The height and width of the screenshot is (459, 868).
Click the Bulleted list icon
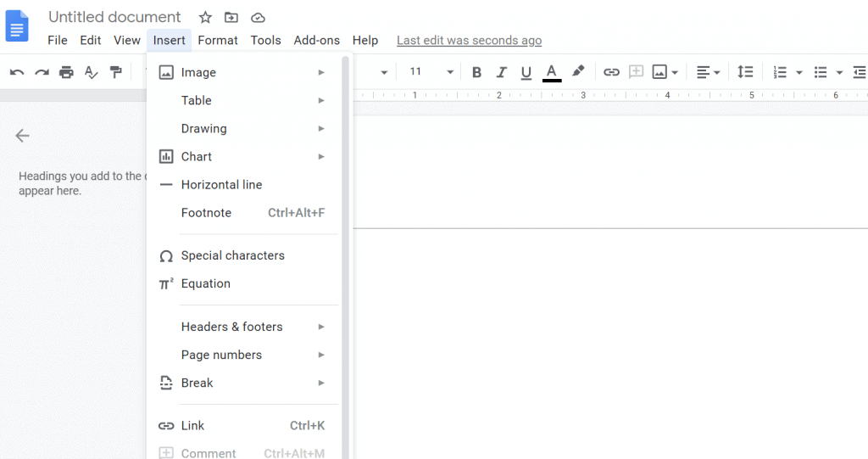click(x=821, y=72)
